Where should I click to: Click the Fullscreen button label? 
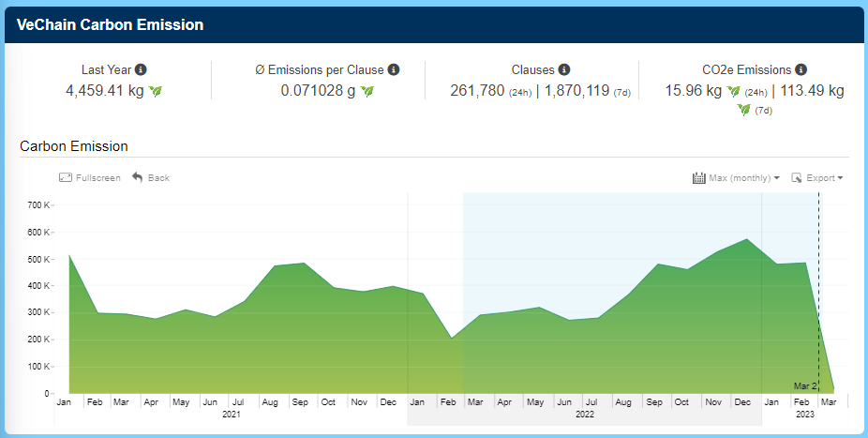coord(98,178)
